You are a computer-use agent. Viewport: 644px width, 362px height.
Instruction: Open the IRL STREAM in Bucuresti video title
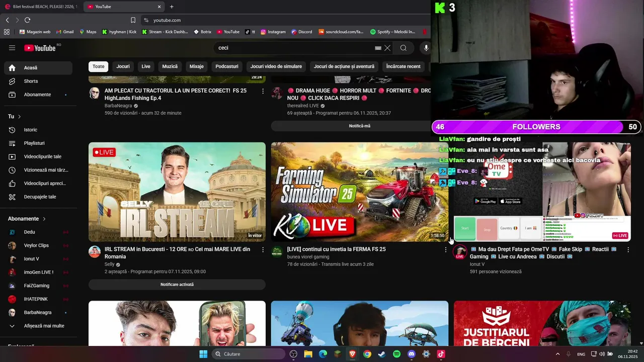point(177,253)
